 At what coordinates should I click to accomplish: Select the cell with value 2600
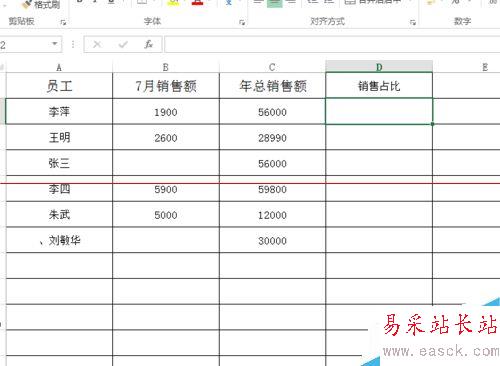166,137
